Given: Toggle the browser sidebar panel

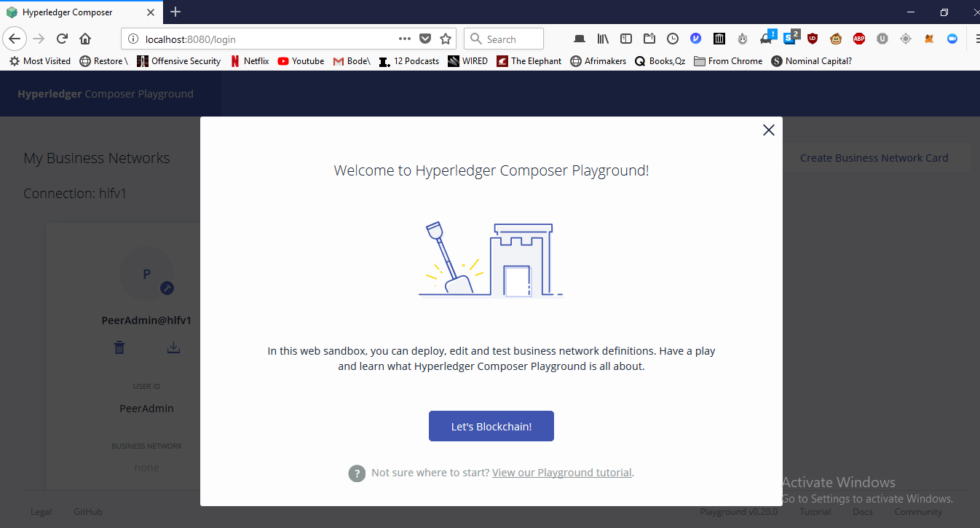Looking at the screenshot, I should point(626,38).
